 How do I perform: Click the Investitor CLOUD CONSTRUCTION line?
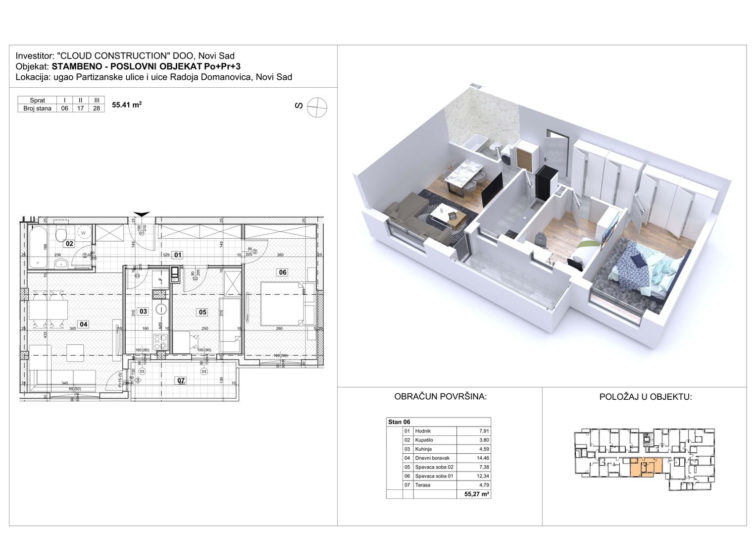pos(125,56)
